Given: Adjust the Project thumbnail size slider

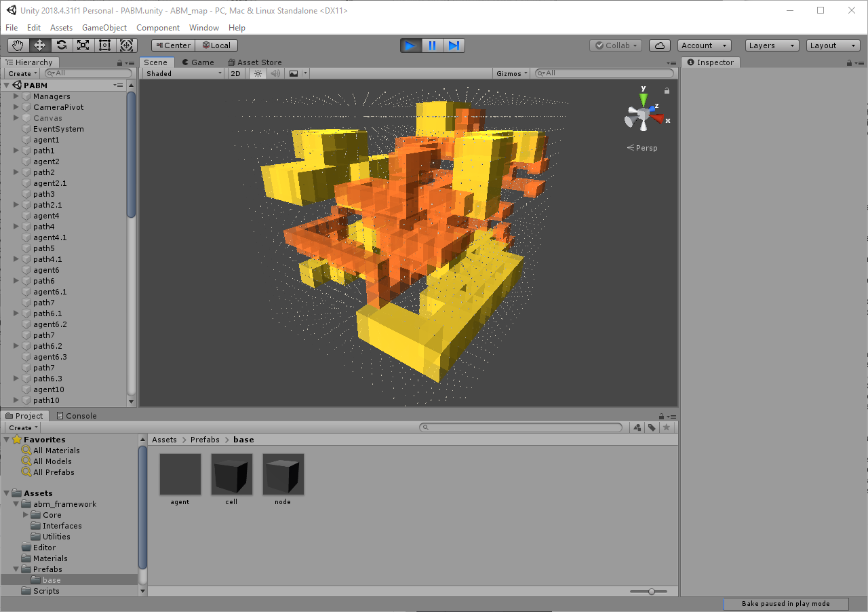Looking at the screenshot, I should pyautogui.click(x=652, y=591).
